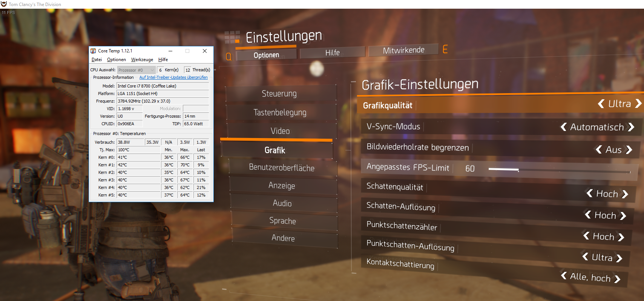Click the Model field Intel Core i7 8700
Viewport: 644px width, 301px height.
point(163,86)
